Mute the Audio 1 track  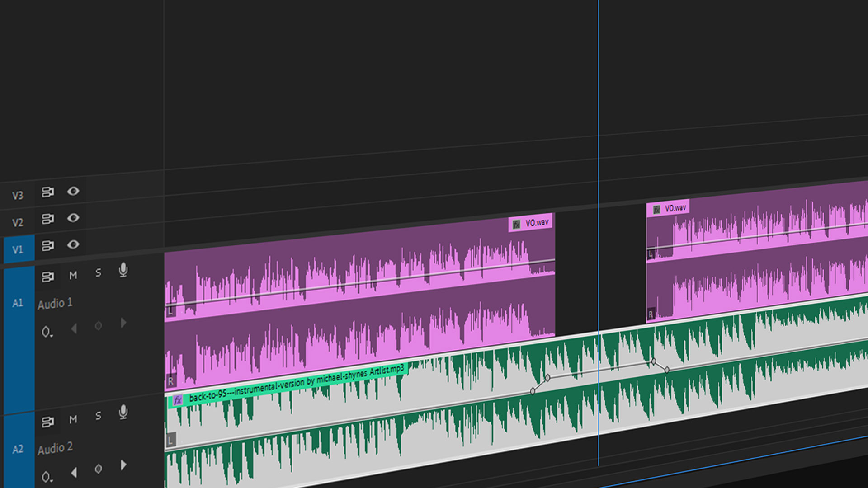point(73,275)
